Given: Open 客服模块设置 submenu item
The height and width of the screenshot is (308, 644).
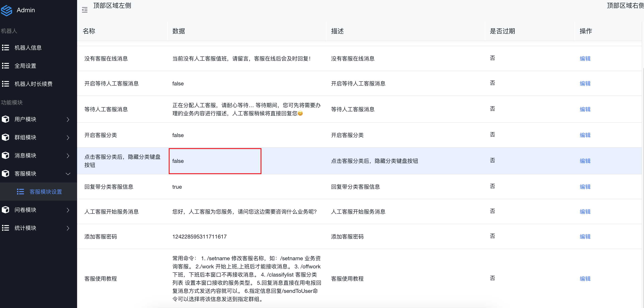Looking at the screenshot, I should (x=46, y=192).
